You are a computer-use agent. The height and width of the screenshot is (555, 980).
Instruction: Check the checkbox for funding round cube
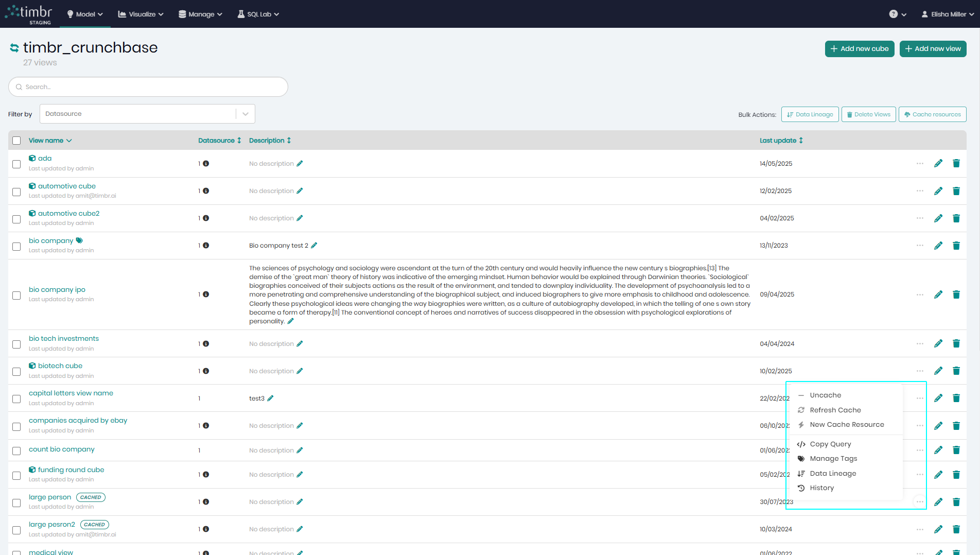16,476
